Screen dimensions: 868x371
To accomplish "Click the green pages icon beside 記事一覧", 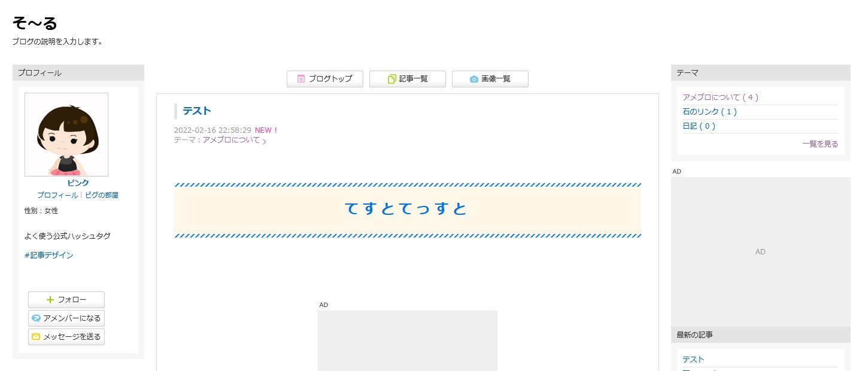I will point(392,79).
